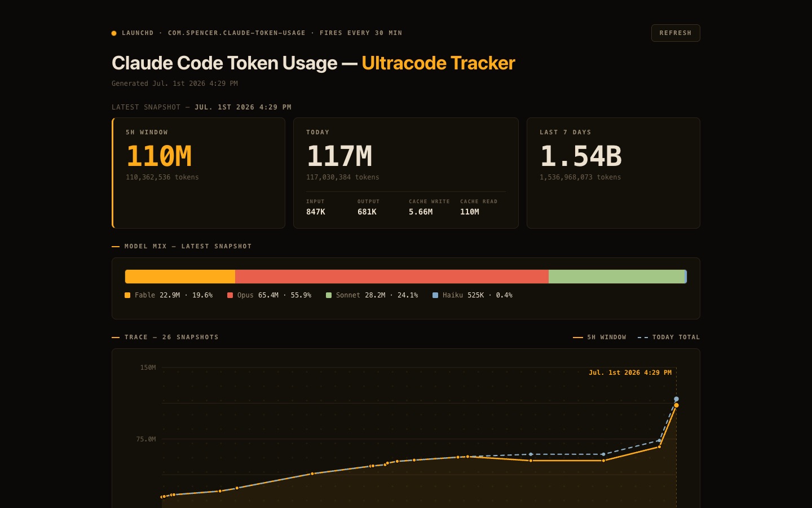
Task: Click the latest blue today-total data point
Action: point(676,399)
